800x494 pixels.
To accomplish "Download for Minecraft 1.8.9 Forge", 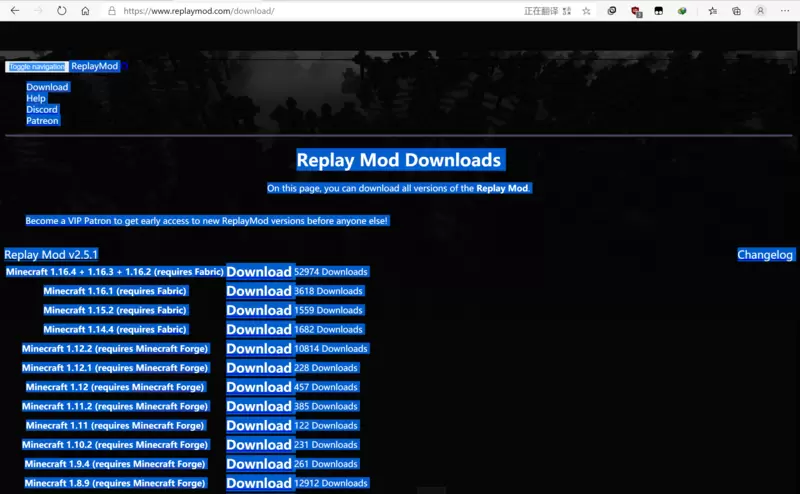I will tap(259, 483).
